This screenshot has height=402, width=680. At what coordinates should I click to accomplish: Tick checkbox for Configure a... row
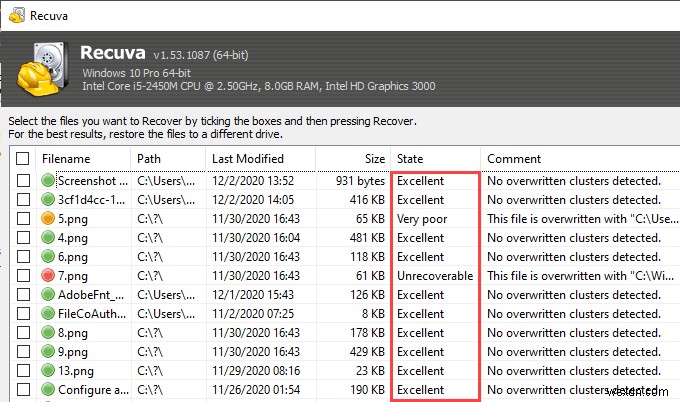(x=23, y=389)
